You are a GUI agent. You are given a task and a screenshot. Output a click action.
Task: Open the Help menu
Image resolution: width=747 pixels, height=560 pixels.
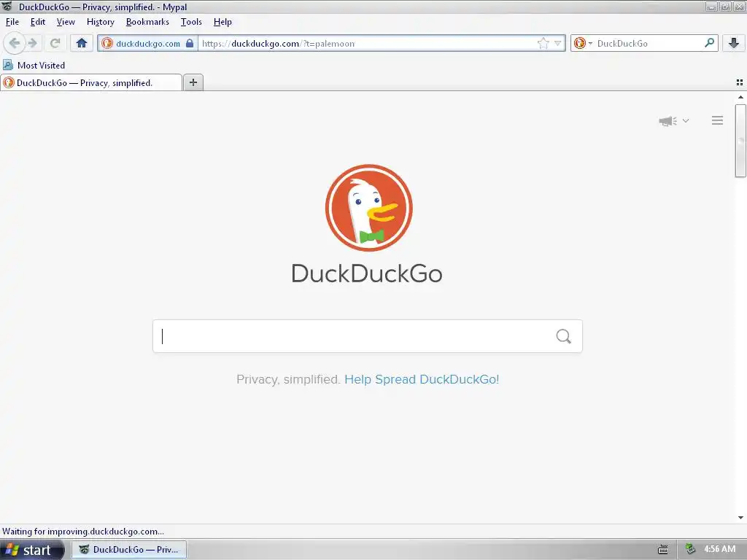click(222, 22)
